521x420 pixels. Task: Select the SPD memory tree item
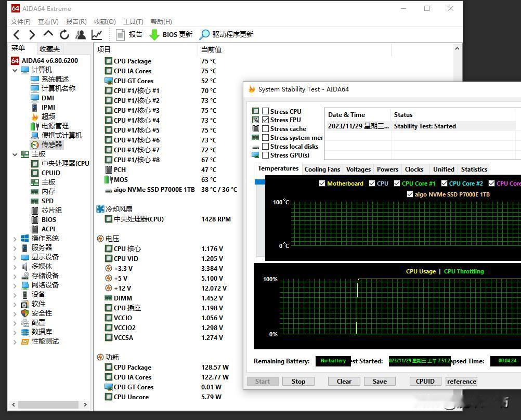click(x=42, y=201)
